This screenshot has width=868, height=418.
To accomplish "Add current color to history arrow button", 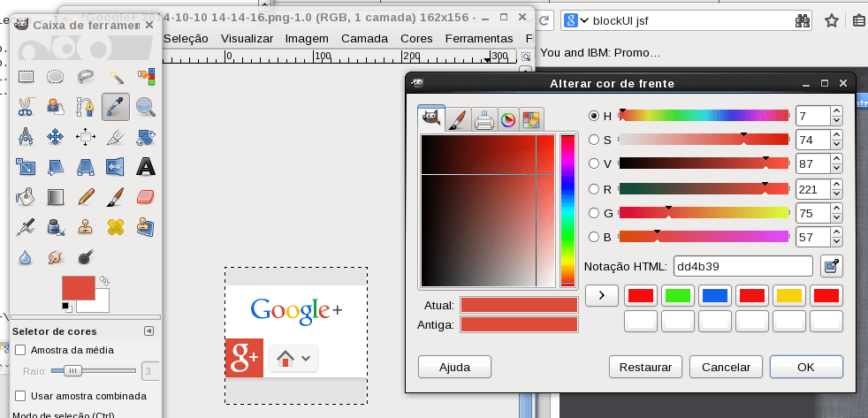I will click(601, 296).
